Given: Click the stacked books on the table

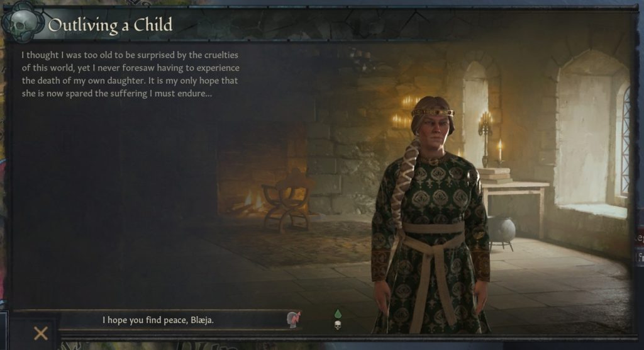Looking at the screenshot, I should pos(494,176).
